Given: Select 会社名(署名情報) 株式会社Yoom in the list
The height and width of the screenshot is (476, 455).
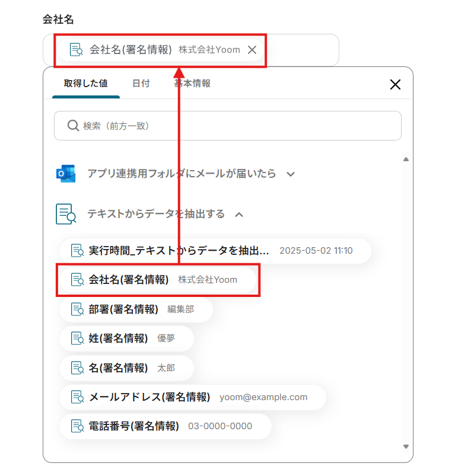Looking at the screenshot, I should point(158,280).
